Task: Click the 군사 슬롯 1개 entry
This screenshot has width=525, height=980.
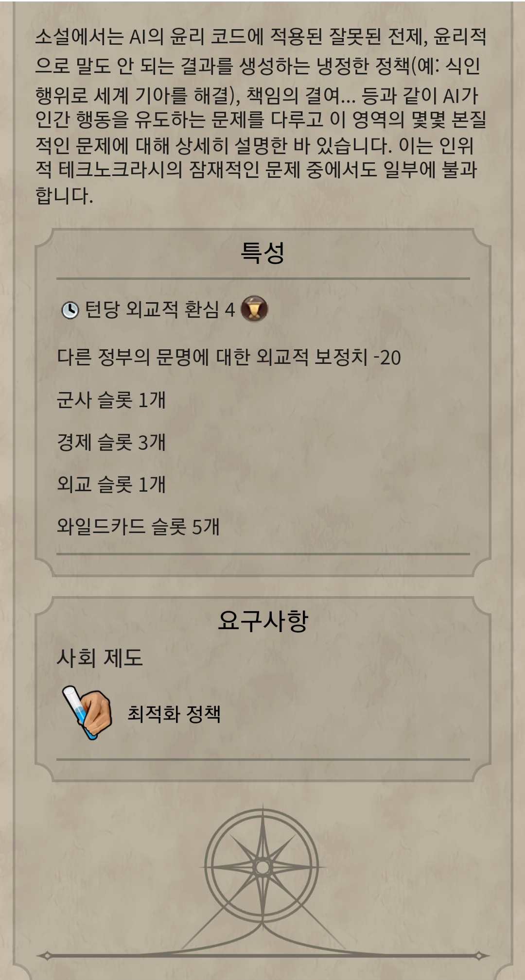Action: [x=111, y=400]
